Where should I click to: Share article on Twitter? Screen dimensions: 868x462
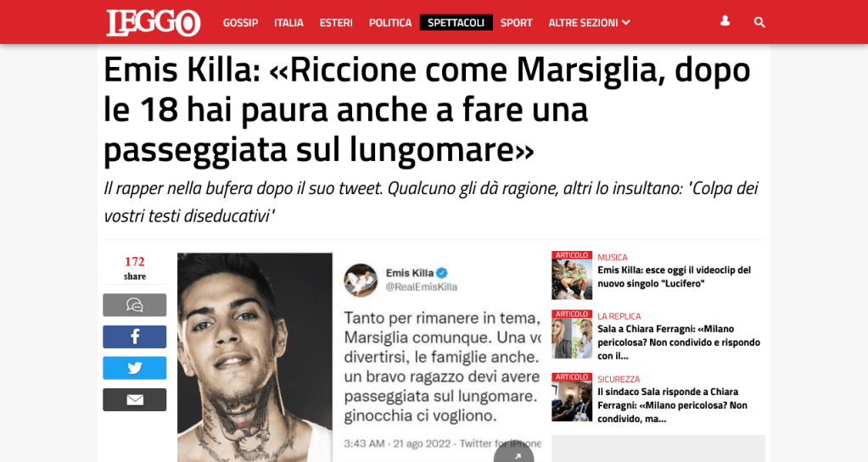pyautogui.click(x=135, y=368)
